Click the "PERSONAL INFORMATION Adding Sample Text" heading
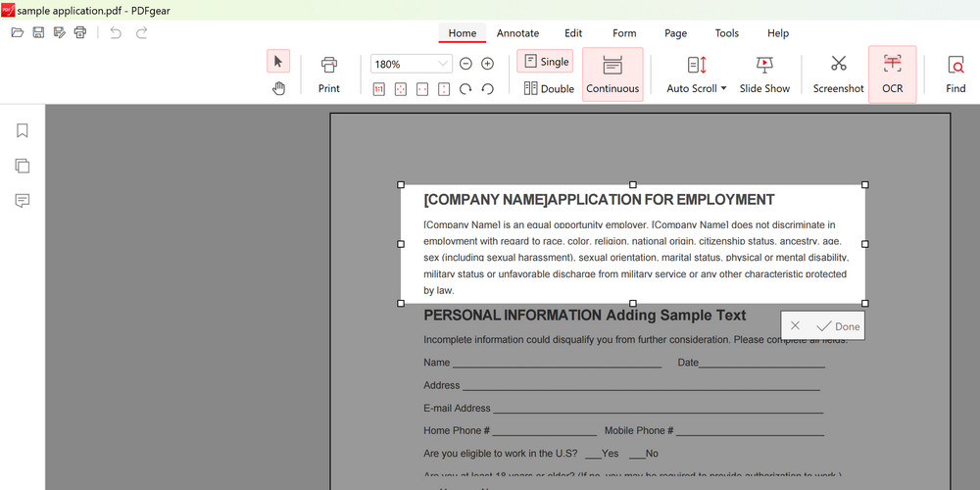Image resolution: width=980 pixels, height=490 pixels. point(585,316)
